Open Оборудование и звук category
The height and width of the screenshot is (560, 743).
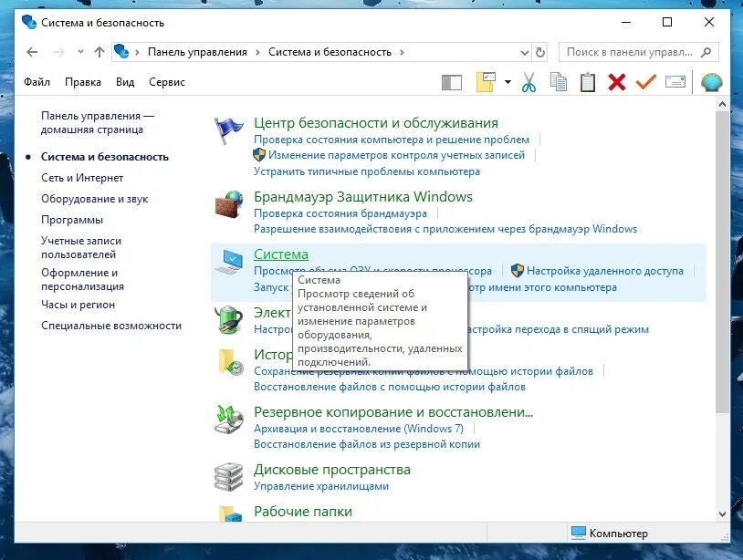[x=94, y=199]
